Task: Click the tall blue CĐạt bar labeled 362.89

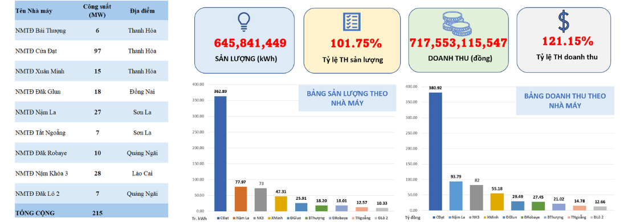Action: pyautogui.click(x=220, y=154)
